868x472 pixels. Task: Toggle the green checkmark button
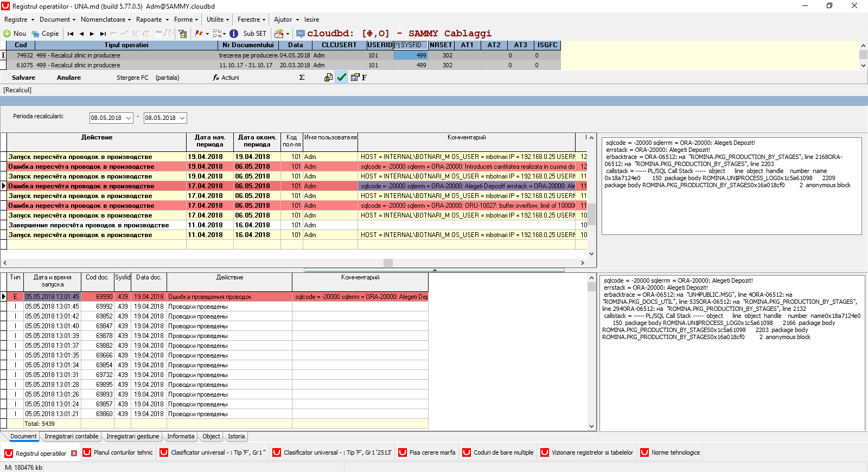342,78
